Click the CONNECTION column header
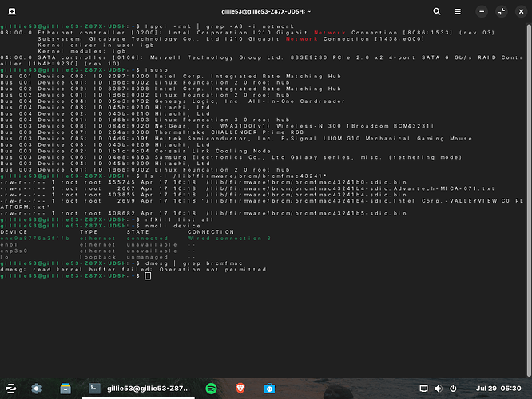Viewport: 532px width, 399px height. point(211,232)
